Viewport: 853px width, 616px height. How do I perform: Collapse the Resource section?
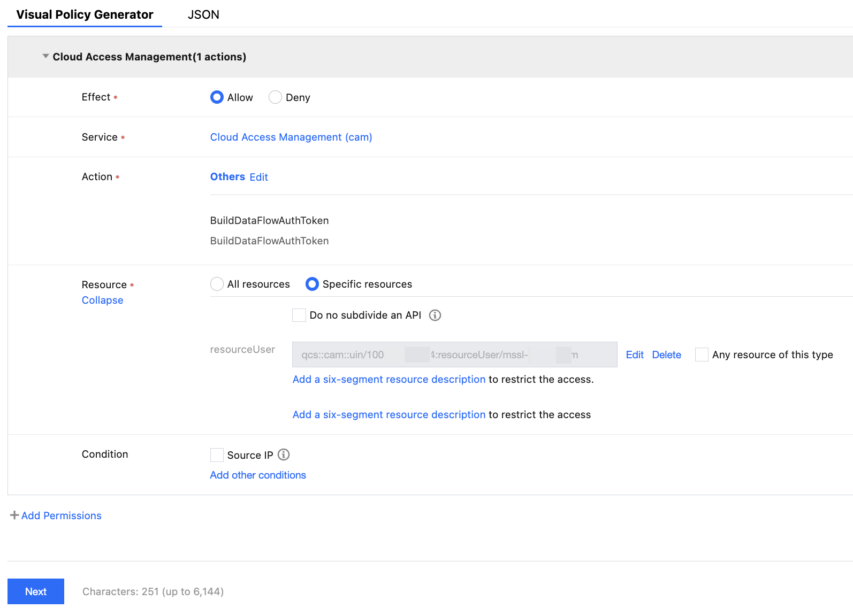pos(102,300)
